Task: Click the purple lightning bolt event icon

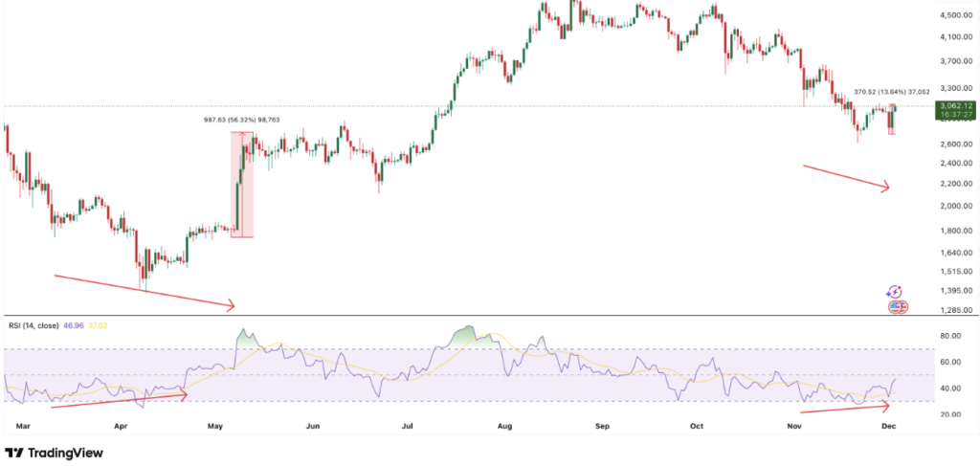Action: click(894, 291)
